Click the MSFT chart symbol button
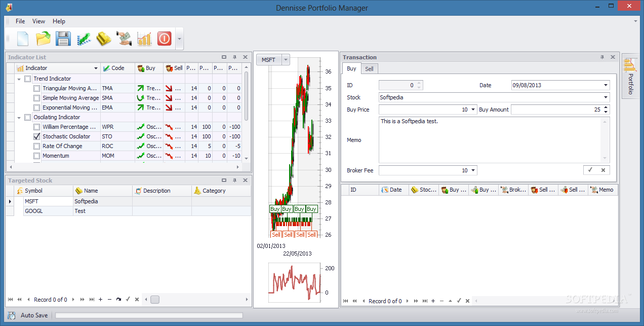This screenshot has width=644, height=326. (x=269, y=60)
